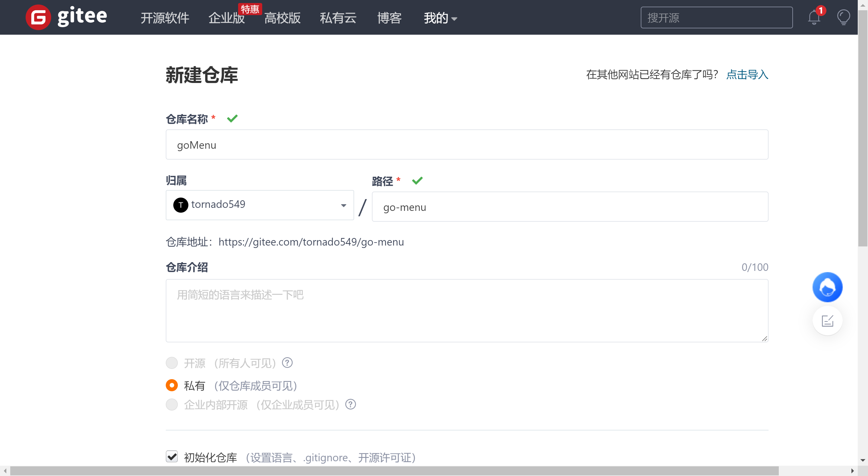Focus the 仓库名称 goMenu input field
Screen dimensions: 868x476
[467, 145]
